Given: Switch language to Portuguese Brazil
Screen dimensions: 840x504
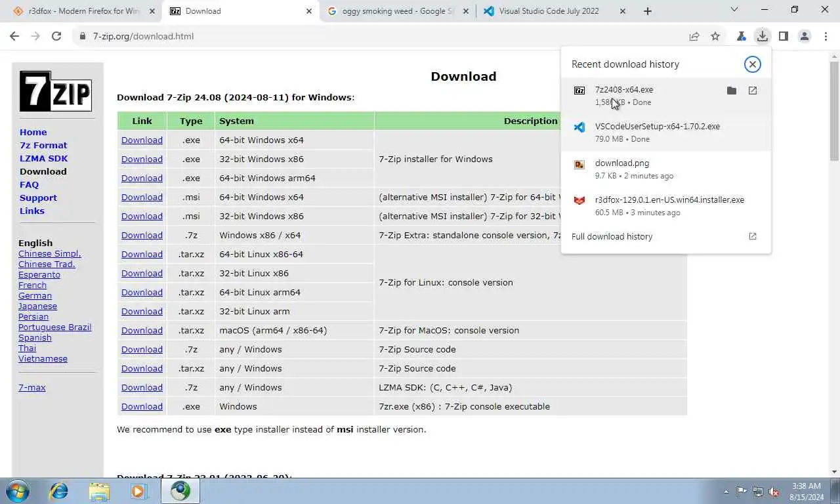Looking at the screenshot, I should coord(55,327).
